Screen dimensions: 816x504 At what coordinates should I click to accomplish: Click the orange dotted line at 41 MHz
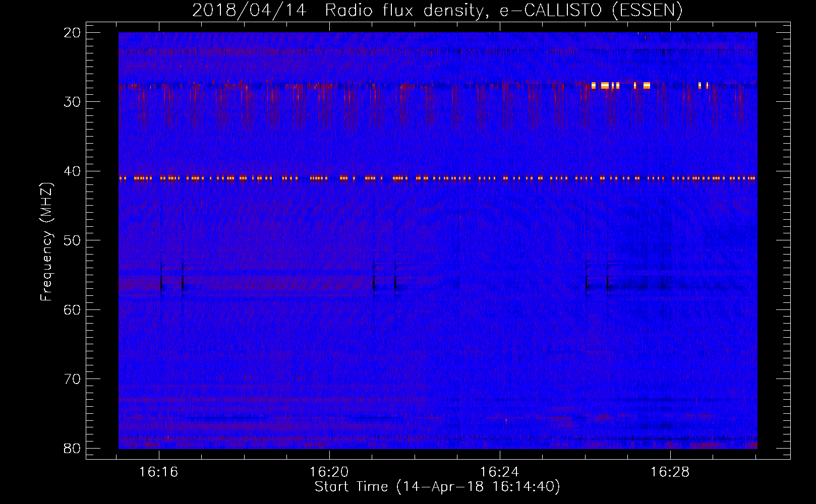(x=438, y=178)
